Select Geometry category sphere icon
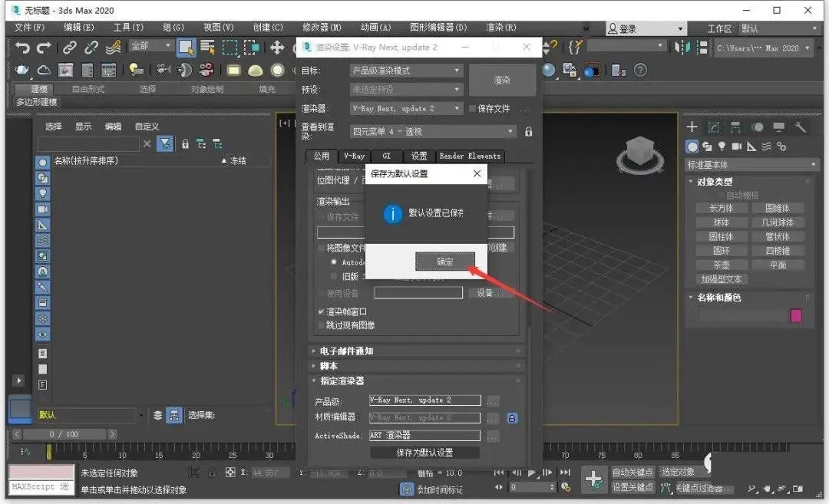The width and height of the screenshot is (829, 504). pyautogui.click(x=692, y=147)
